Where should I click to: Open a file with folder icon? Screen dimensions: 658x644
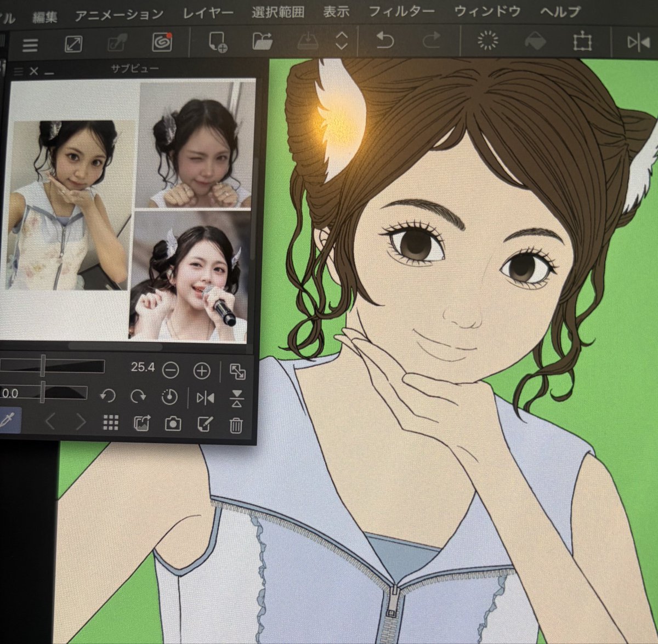tap(263, 41)
